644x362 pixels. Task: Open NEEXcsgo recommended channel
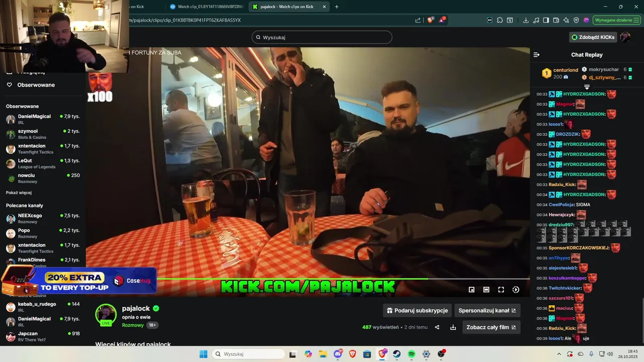(x=43, y=218)
